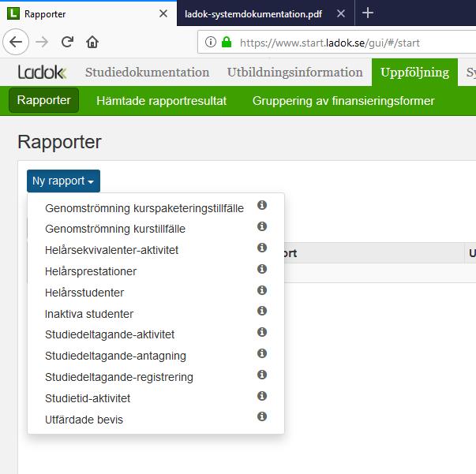Close the Rapporter browser tab

(x=163, y=13)
